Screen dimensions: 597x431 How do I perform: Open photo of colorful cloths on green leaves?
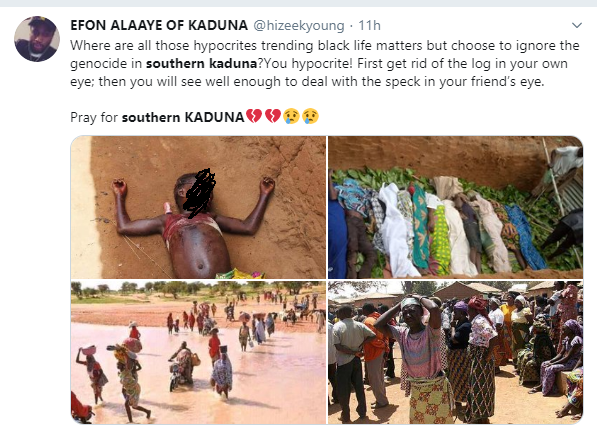[455, 207]
